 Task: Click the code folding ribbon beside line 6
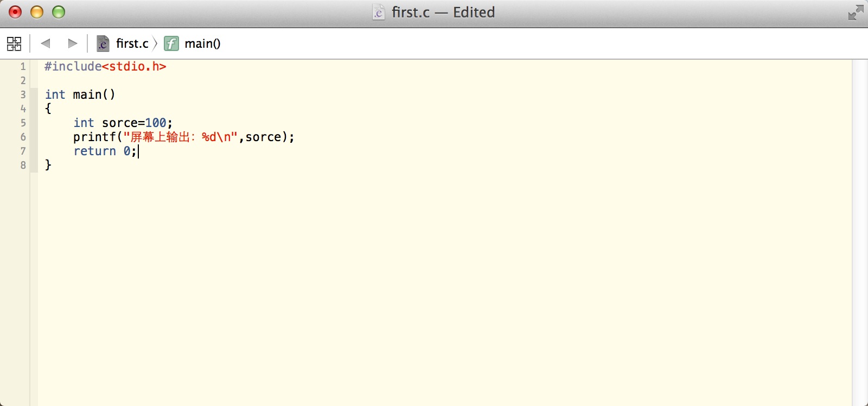(34, 137)
